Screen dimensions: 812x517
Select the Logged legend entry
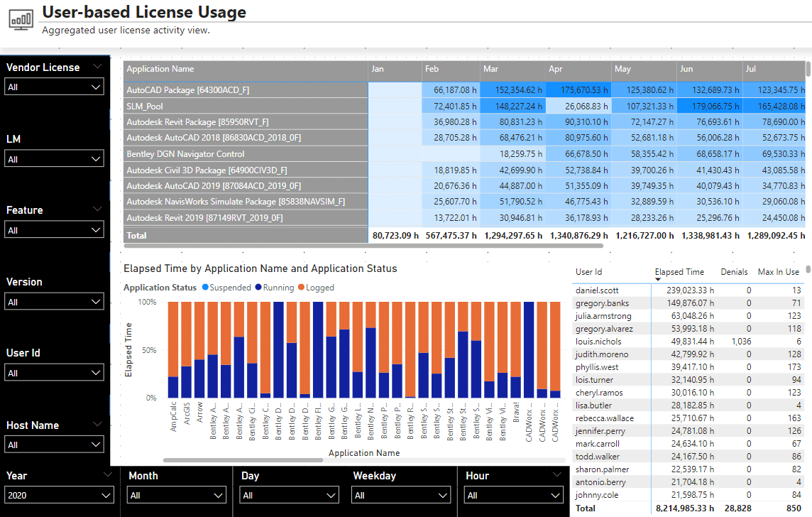pyautogui.click(x=316, y=288)
